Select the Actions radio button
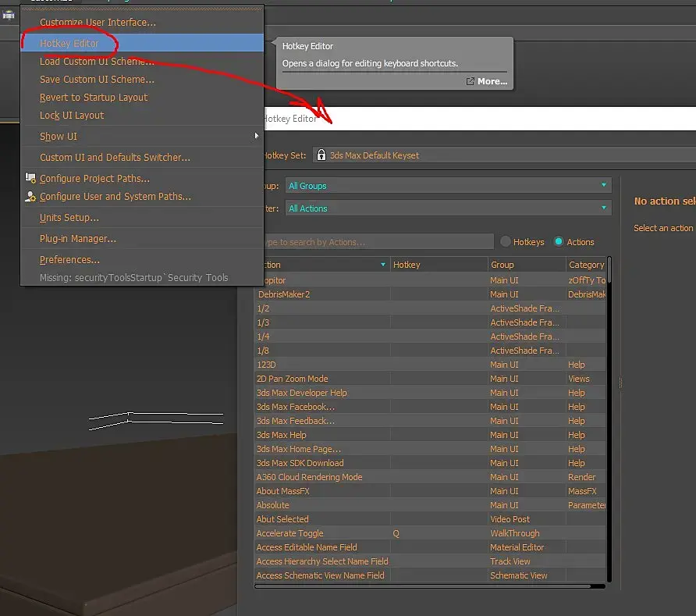This screenshot has height=616, width=696. pyautogui.click(x=559, y=241)
